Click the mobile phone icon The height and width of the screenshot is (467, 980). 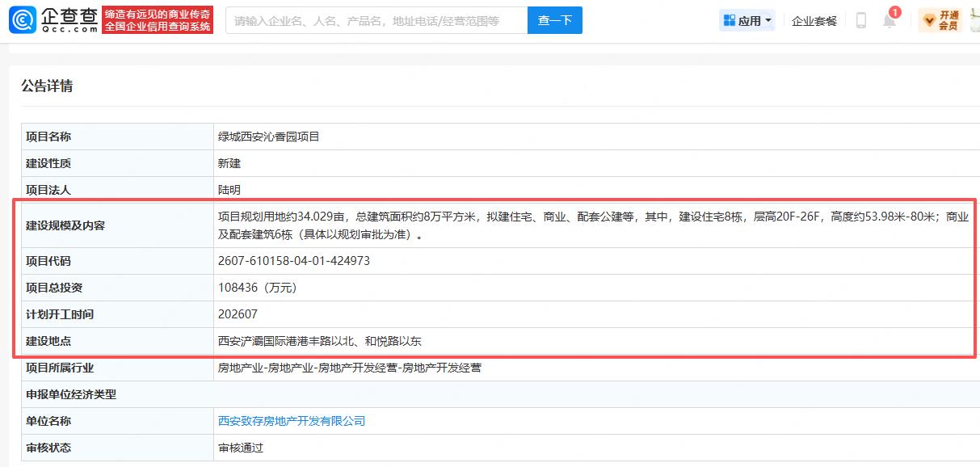click(861, 20)
